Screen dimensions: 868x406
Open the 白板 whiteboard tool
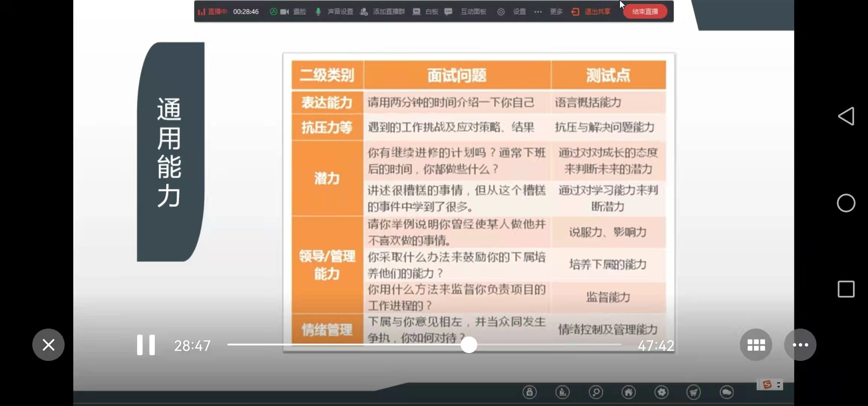(x=426, y=12)
